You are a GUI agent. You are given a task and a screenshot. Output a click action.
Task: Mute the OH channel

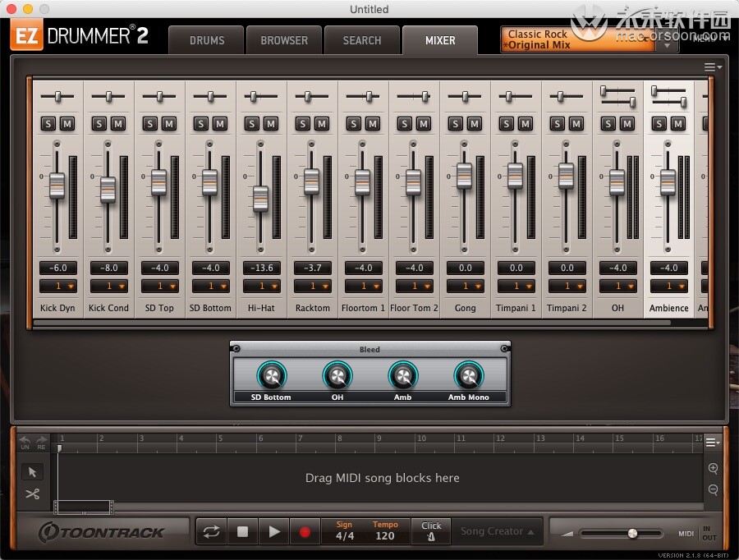click(627, 124)
